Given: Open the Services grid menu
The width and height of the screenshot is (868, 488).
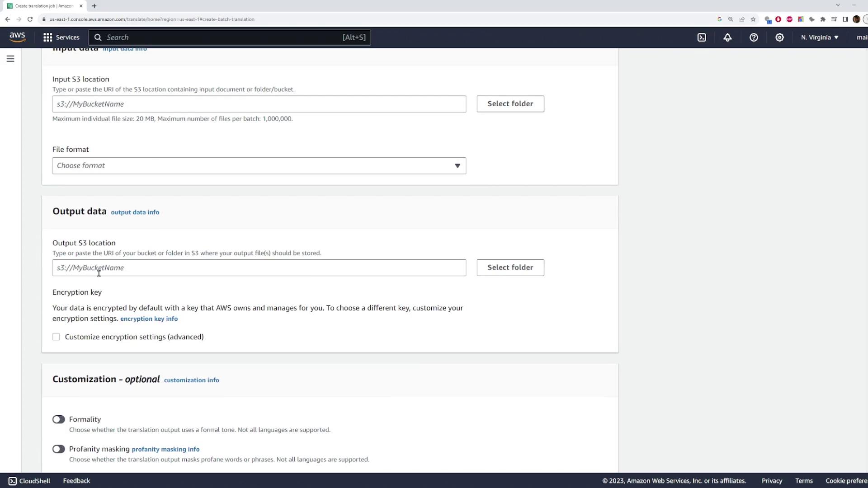Looking at the screenshot, I should [x=61, y=38].
